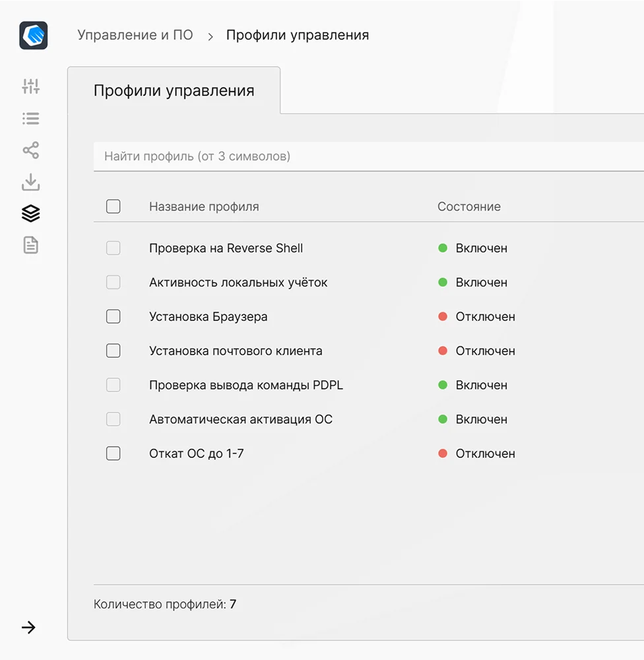Expand sidebar with the arrow icon

tap(28, 628)
